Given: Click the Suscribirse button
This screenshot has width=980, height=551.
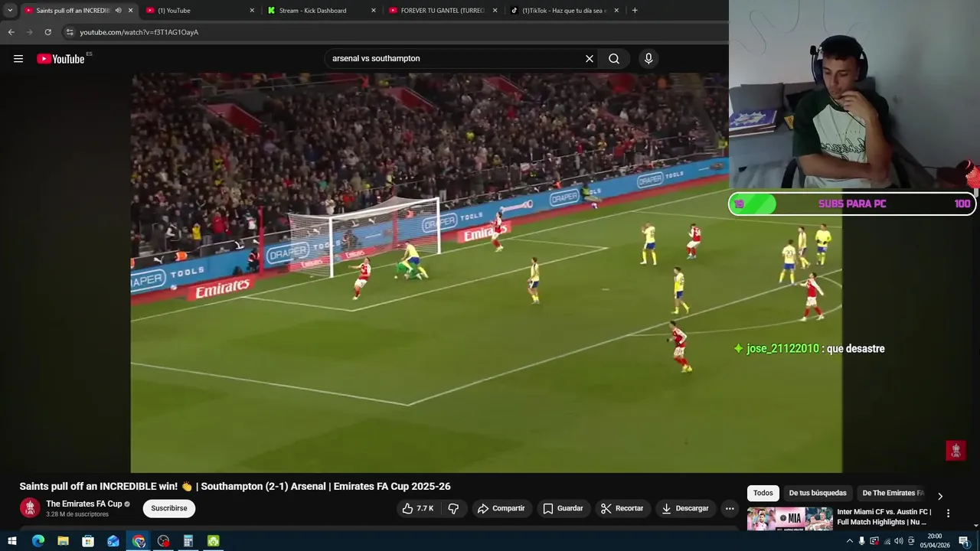Looking at the screenshot, I should pos(169,508).
